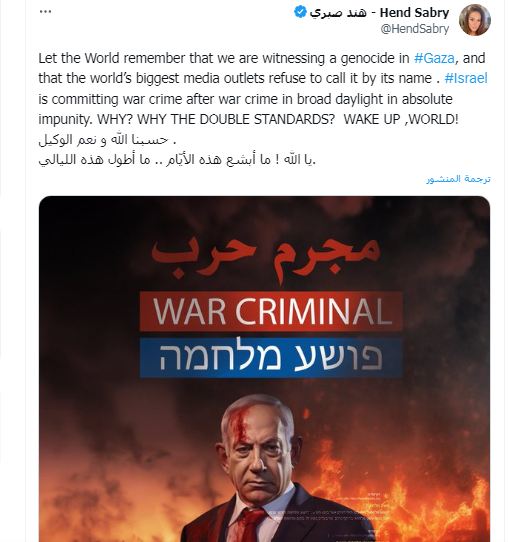Open Hend Sabry's profile avatar

click(x=475, y=20)
